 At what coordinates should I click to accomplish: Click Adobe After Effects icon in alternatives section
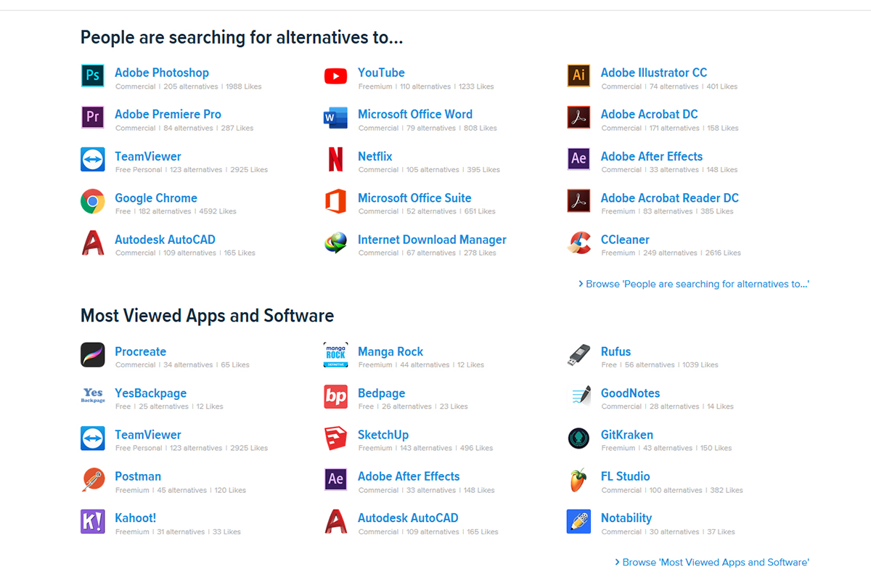578,159
